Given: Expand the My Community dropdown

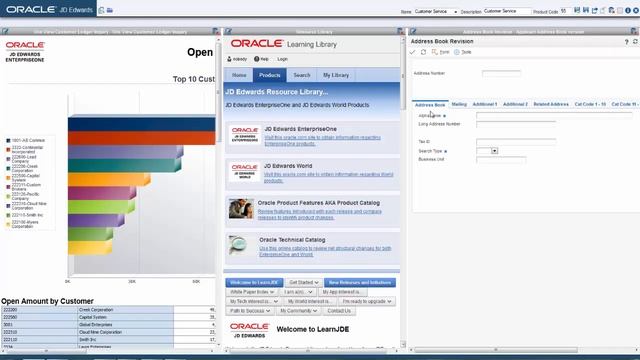Looking at the screenshot, I should 298,311.
